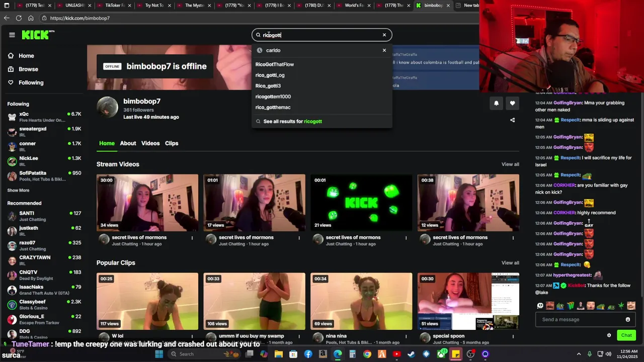This screenshot has width=644, height=362.
Task: Choose the rico_gotthemac suggestion
Action: 273,107
